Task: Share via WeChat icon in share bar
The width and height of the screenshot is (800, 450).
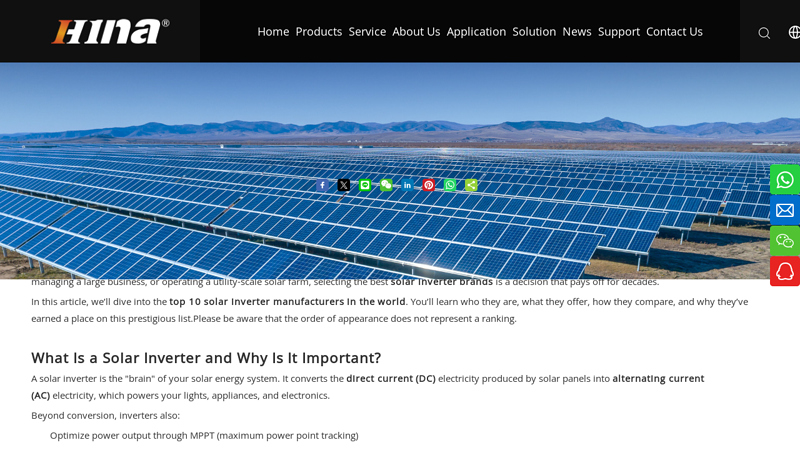Action: point(386,185)
